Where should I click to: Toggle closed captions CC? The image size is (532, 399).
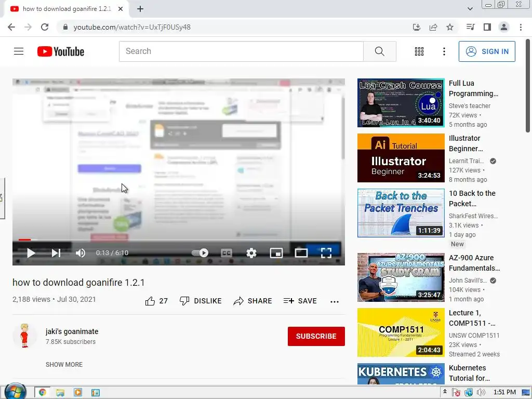point(227,253)
